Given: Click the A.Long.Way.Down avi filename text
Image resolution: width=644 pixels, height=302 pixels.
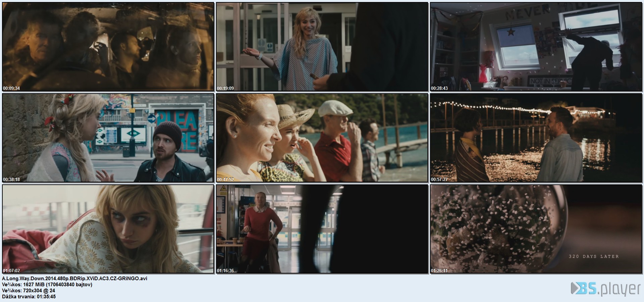Looking at the screenshot, I should coord(74,279).
